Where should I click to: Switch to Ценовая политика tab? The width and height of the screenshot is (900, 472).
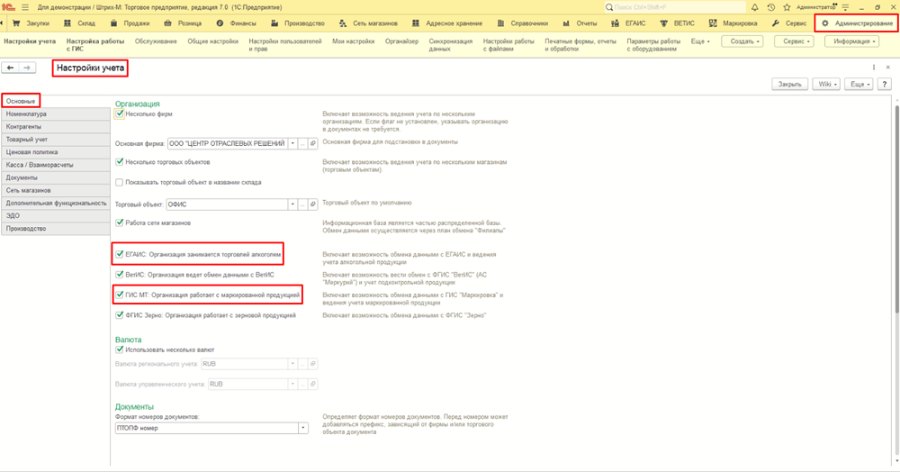pos(55,152)
